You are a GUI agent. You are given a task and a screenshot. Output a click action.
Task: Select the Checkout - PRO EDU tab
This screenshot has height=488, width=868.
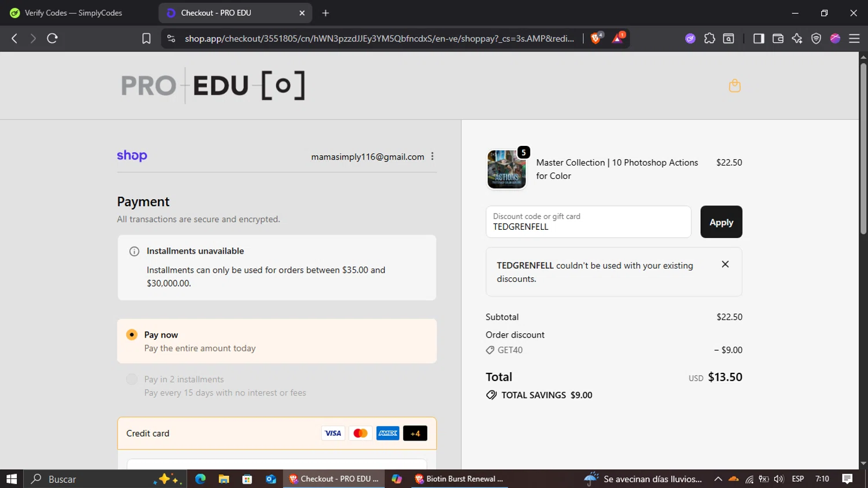235,13
